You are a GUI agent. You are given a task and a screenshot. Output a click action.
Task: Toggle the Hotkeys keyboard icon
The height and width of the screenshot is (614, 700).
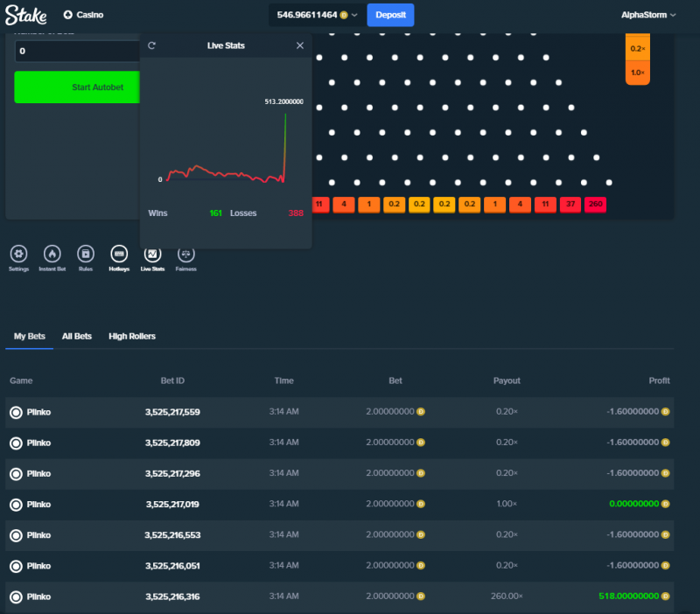[119, 254]
